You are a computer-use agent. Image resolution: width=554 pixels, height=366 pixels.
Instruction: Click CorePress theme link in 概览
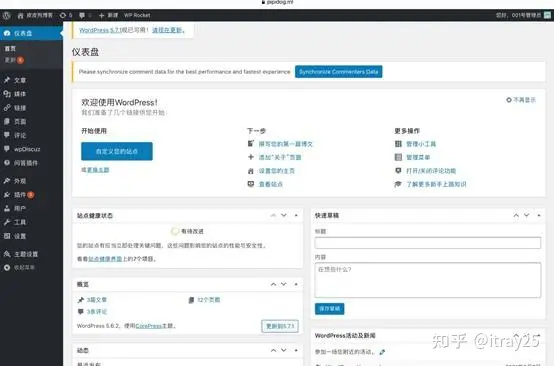[148, 326]
